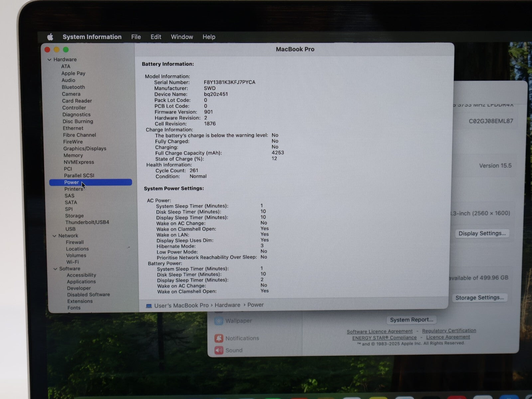Screen dimensions: 532x399
Task: Click the Full Charge Capacity value 4253
Action: click(x=278, y=153)
